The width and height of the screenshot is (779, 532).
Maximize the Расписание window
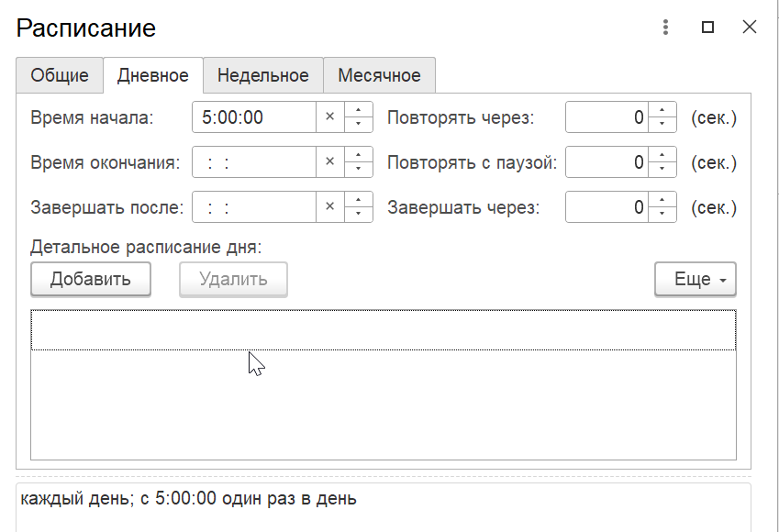[x=707, y=27]
